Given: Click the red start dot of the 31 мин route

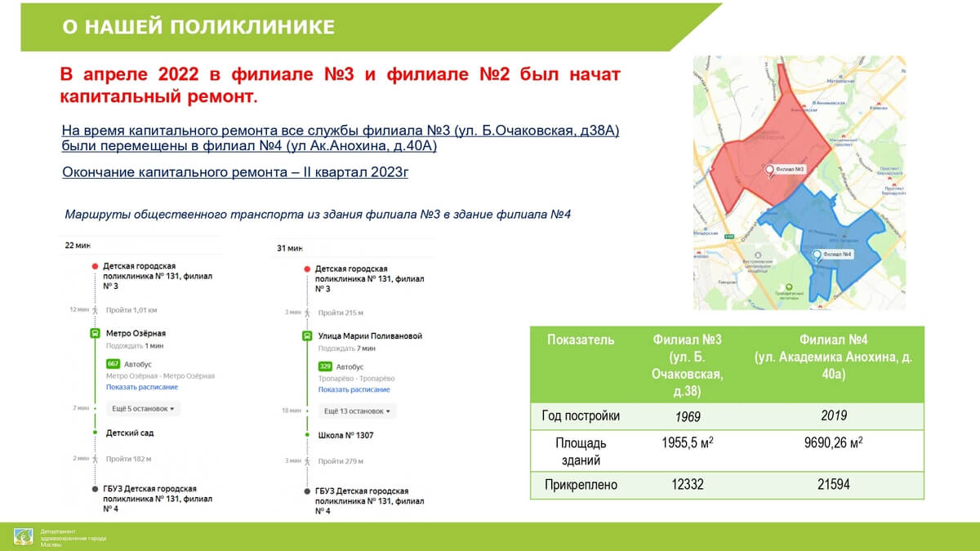Looking at the screenshot, I should (x=307, y=269).
